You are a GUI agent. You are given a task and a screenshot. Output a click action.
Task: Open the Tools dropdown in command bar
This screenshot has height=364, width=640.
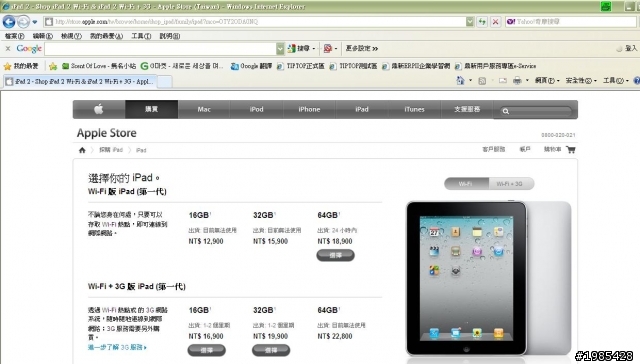point(616,81)
